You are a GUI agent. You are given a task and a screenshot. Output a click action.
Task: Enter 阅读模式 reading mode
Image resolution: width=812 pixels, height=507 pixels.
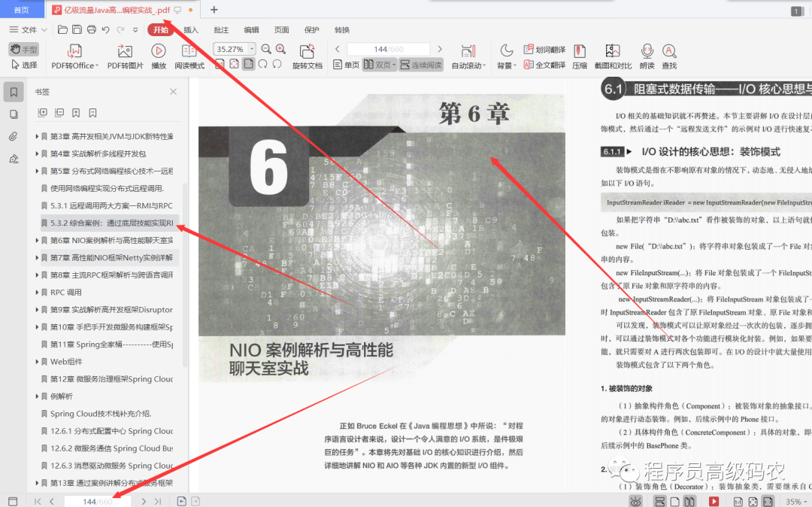point(189,56)
